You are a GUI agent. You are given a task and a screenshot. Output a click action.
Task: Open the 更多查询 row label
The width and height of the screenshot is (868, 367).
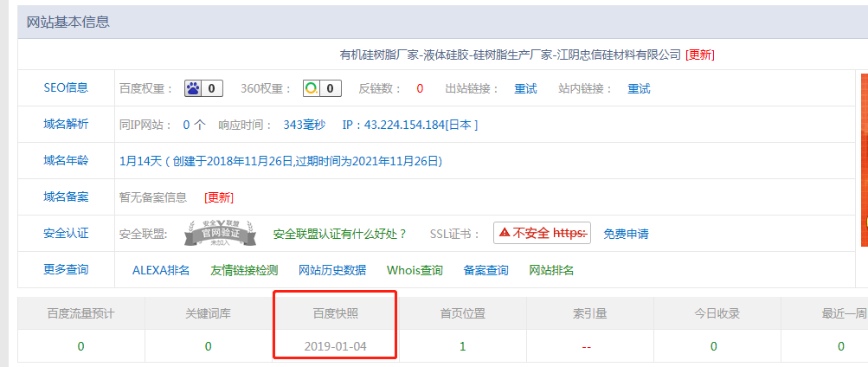click(66, 269)
